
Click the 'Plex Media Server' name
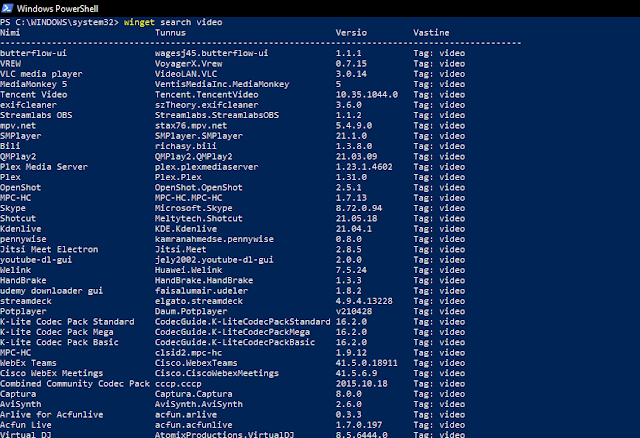pyautogui.click(x=44, y=167)
